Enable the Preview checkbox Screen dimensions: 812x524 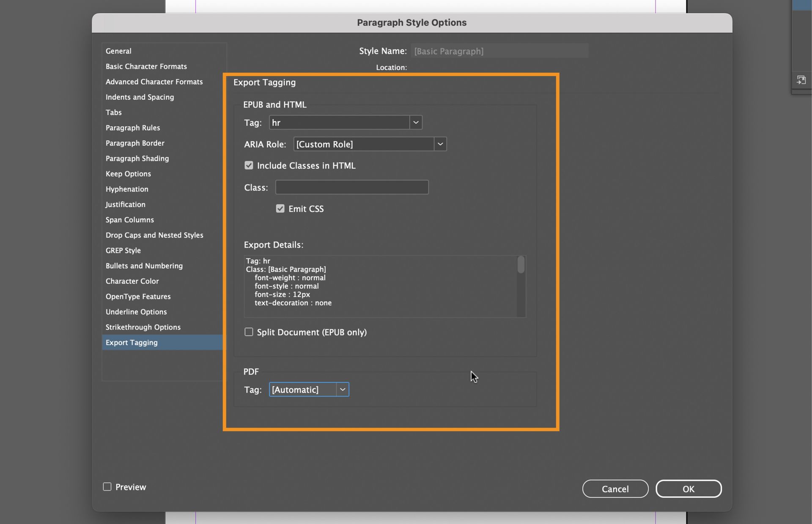pos(107,487)
